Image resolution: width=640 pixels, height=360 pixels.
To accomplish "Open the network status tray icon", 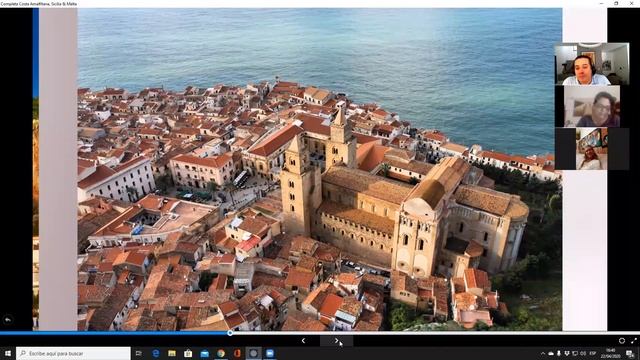I will tap(575, 353).
